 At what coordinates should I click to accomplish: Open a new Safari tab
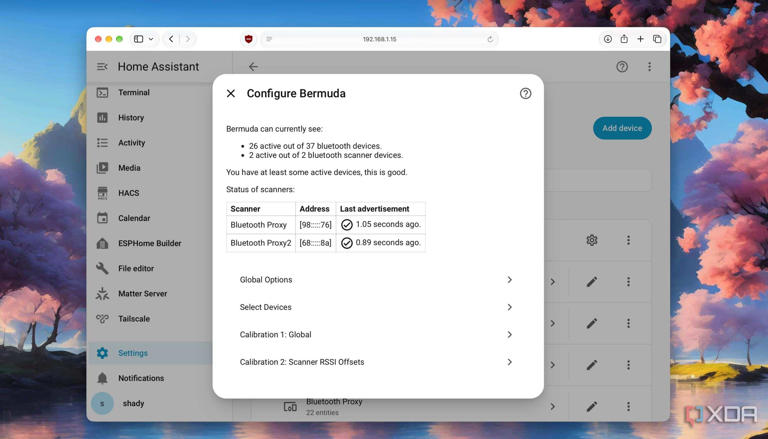(640, 39)
